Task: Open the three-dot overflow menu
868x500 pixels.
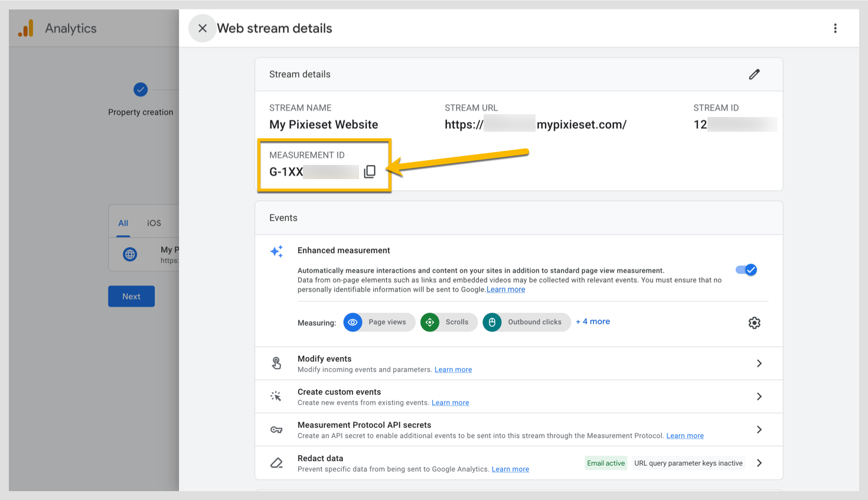Action: click(x=836, y=28)
